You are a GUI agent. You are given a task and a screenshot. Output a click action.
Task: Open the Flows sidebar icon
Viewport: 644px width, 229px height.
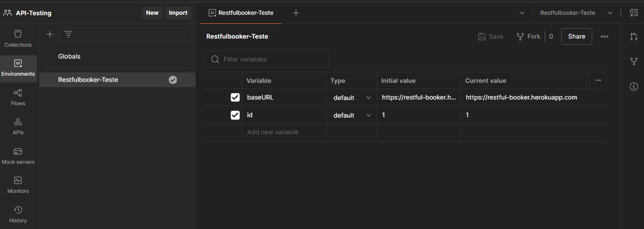[x=18, y=97]
